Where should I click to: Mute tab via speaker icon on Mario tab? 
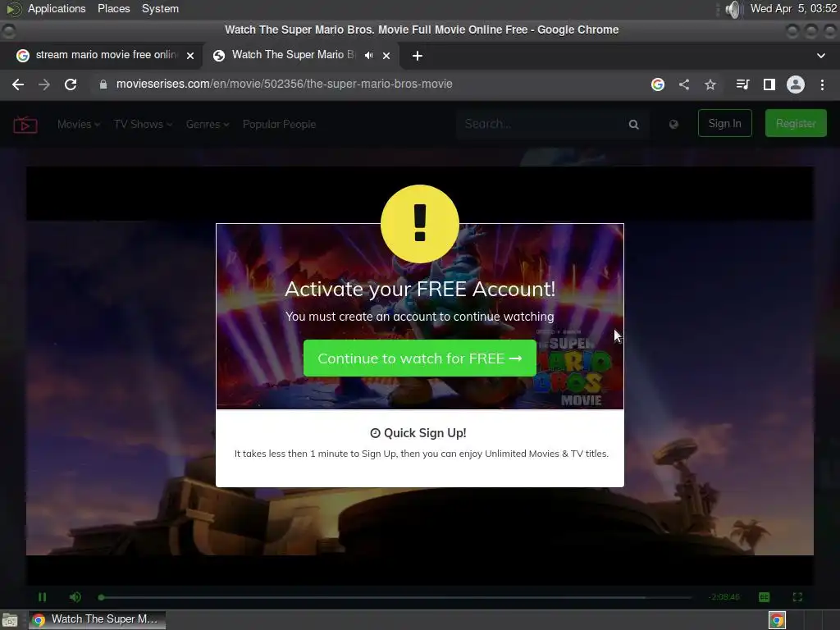pos(368,55)
